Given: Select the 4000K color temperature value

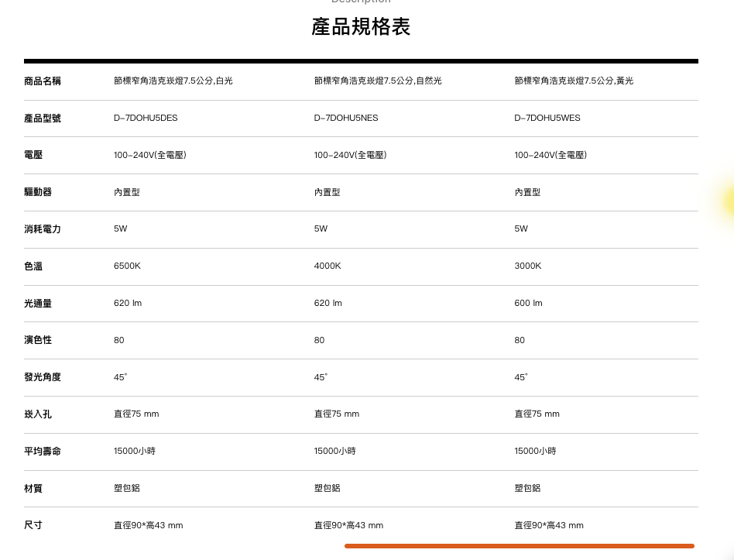Looking at the screenshot, I should [328, 266].
